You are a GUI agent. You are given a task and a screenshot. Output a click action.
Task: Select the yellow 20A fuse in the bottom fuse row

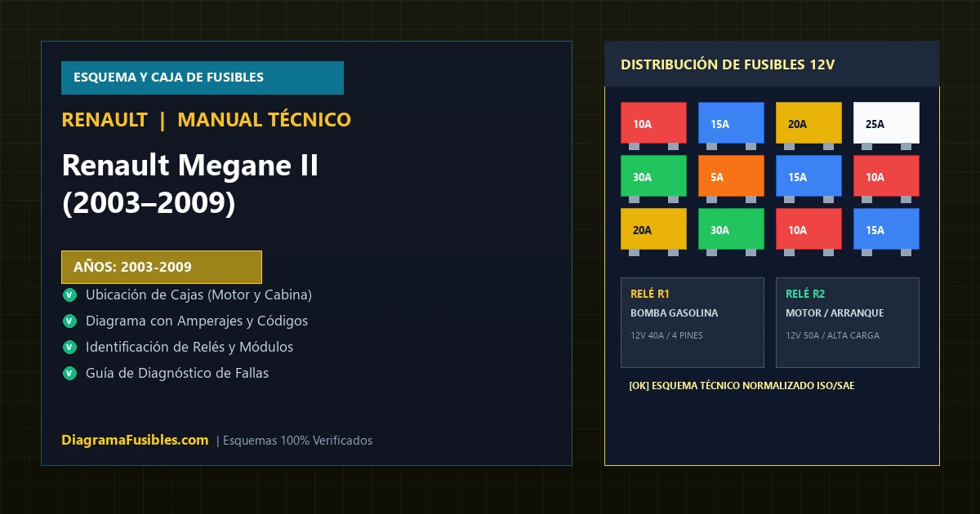click(653, 229)
